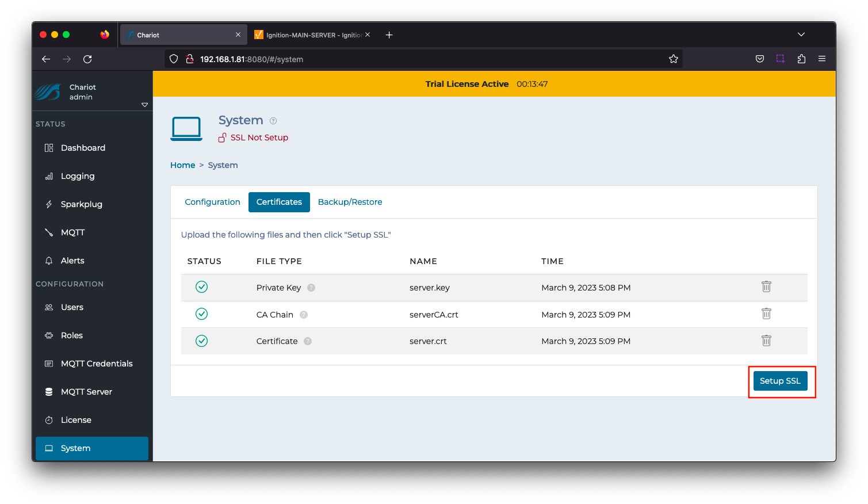Open a new browser tab

tap(389, 35)
